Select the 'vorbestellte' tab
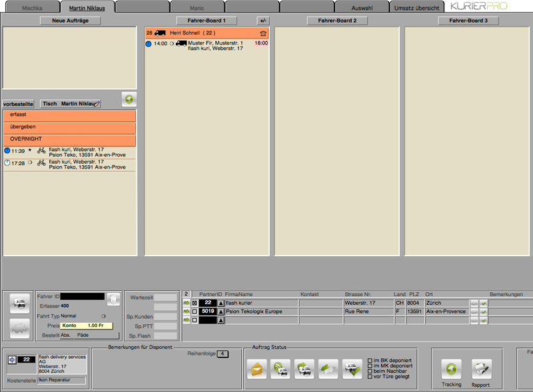Image resolution: width=533 pixels, height=392 pixels. [x=18, y=104]
